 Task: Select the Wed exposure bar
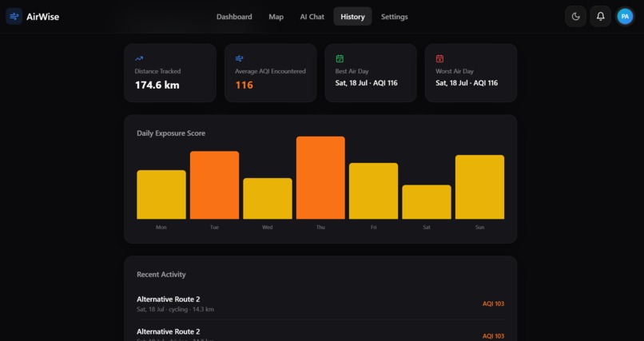coord(268,199)
